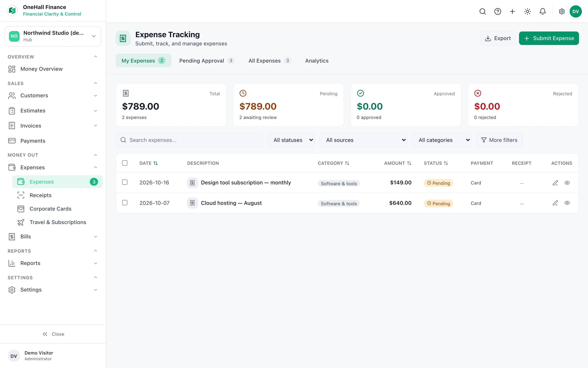
Task: Sort table by Category column
Action: [x=333, y=163]
